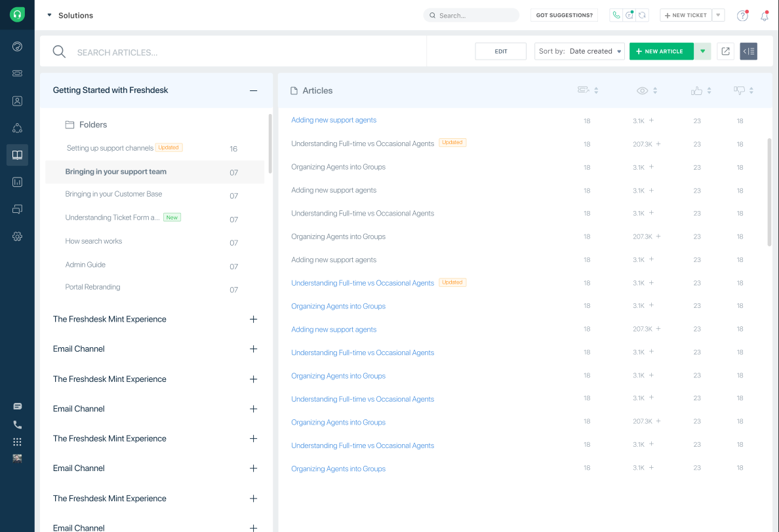Open the admin gear icon in sidebar

[18, 237]
